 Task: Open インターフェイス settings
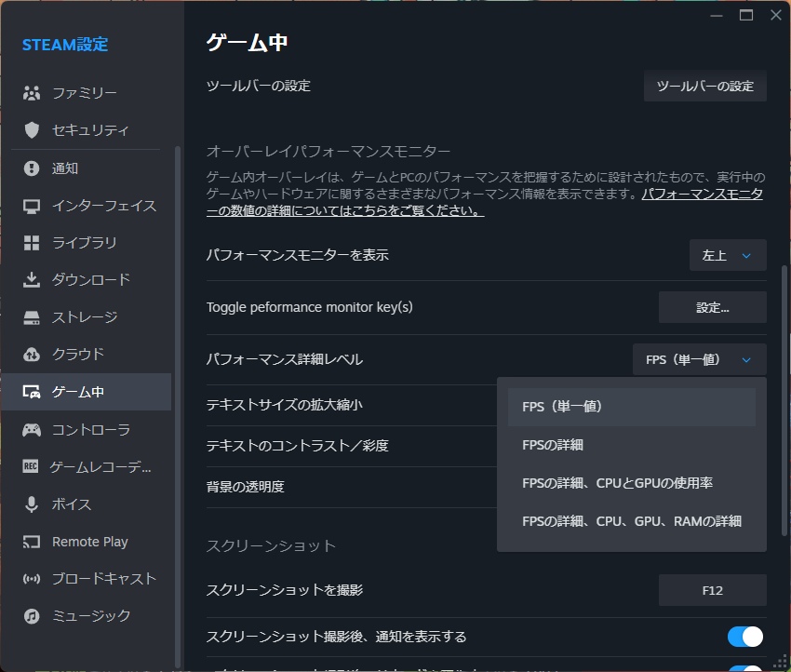click(x=87, y=206)
